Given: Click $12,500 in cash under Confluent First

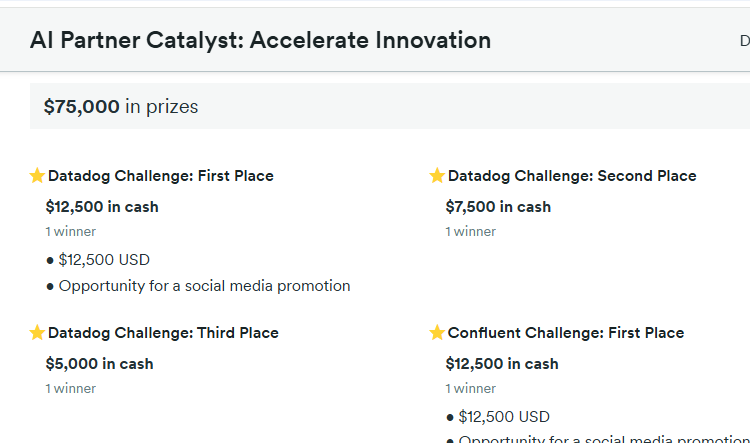Looking at the screenshot, I should (502, 364).
